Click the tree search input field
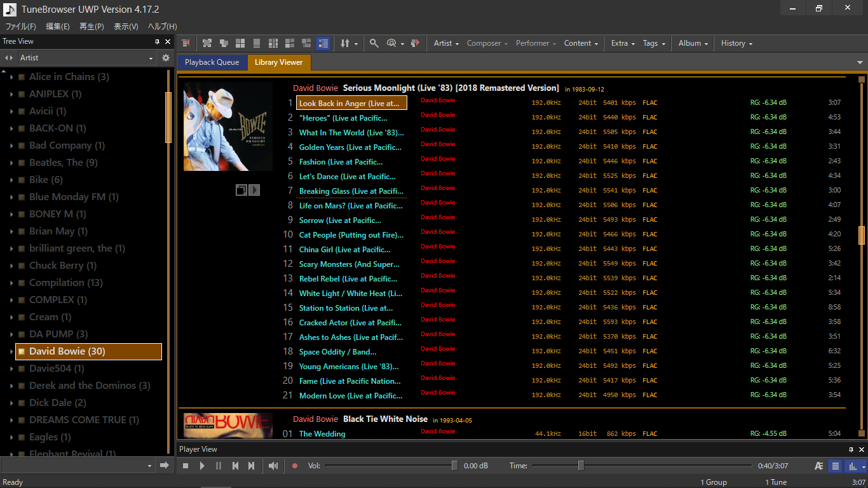868x488 pixels. tap(78, 466)
